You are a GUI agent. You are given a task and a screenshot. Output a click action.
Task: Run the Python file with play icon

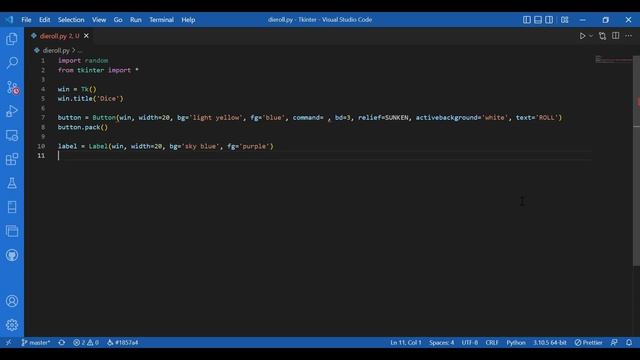click(x=582, y=36)
